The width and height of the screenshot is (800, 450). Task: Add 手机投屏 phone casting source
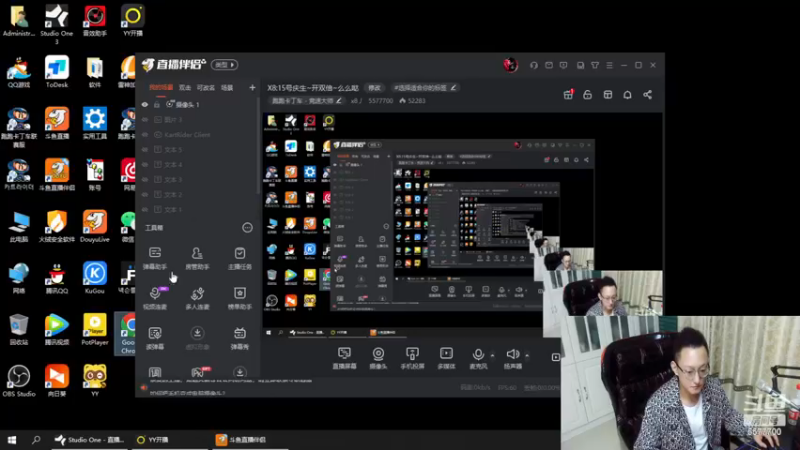tap(412, 358)
